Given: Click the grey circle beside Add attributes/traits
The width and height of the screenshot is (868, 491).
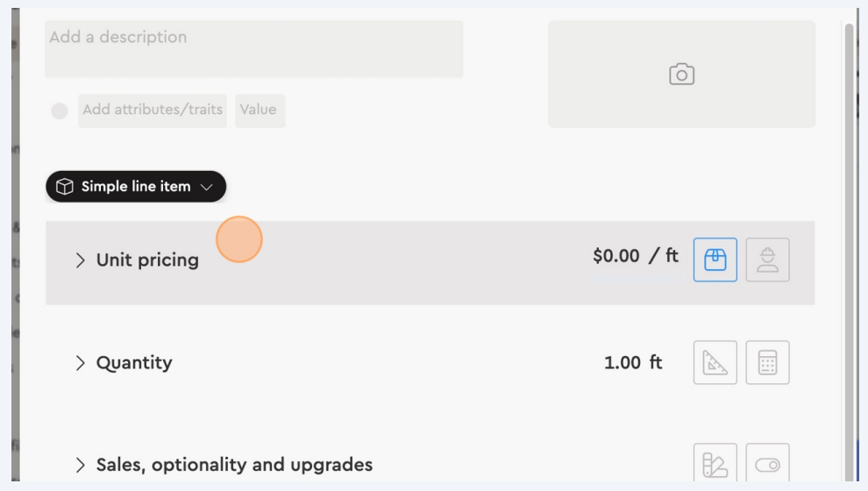Looking at the screenshot, I should pyautogui.click(x=60, y=111).
